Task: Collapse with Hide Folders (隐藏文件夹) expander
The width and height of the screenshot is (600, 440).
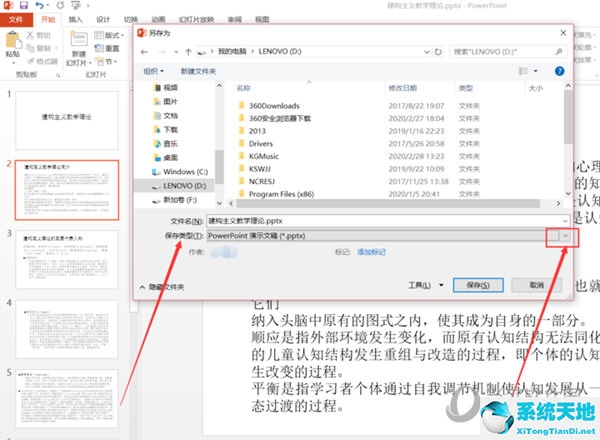Action: [162, 287]
